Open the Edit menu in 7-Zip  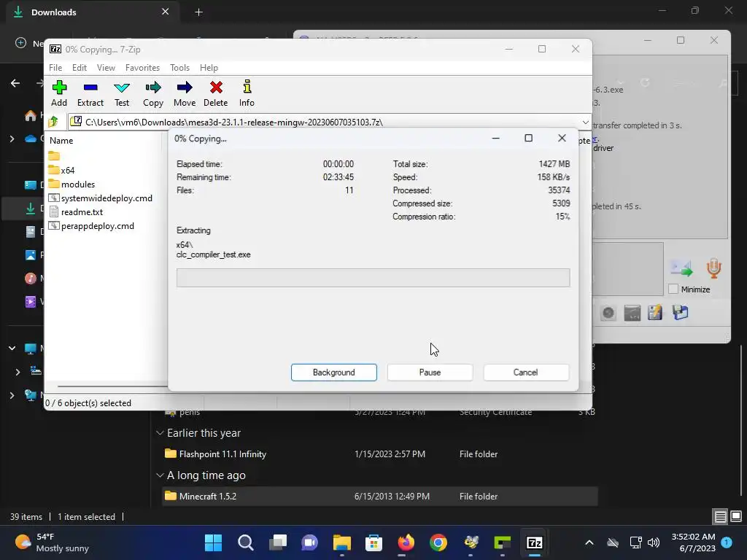coord(79,68)
